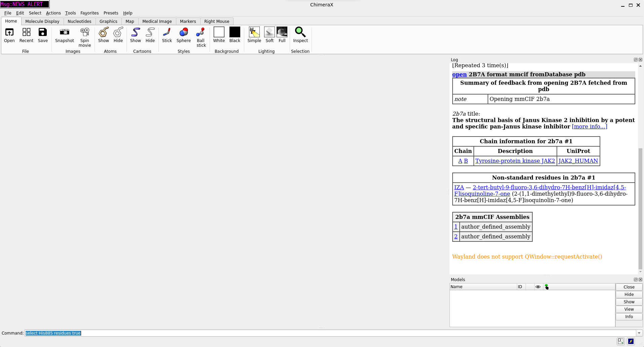Apply the Stick style

(167, 35)
